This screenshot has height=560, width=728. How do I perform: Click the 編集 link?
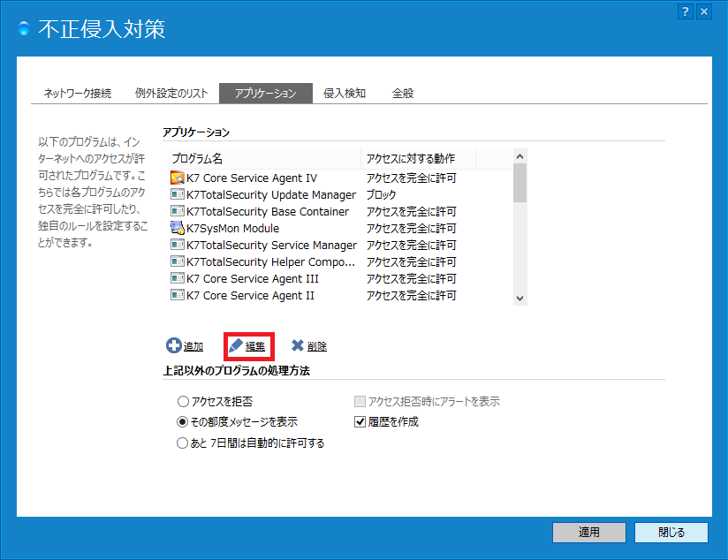pos(255,346)
